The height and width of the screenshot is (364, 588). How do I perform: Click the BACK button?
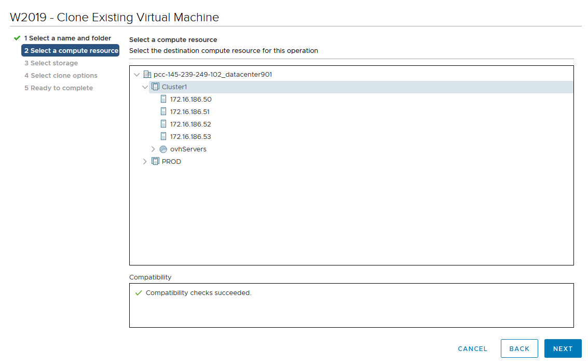coord(519,349)
